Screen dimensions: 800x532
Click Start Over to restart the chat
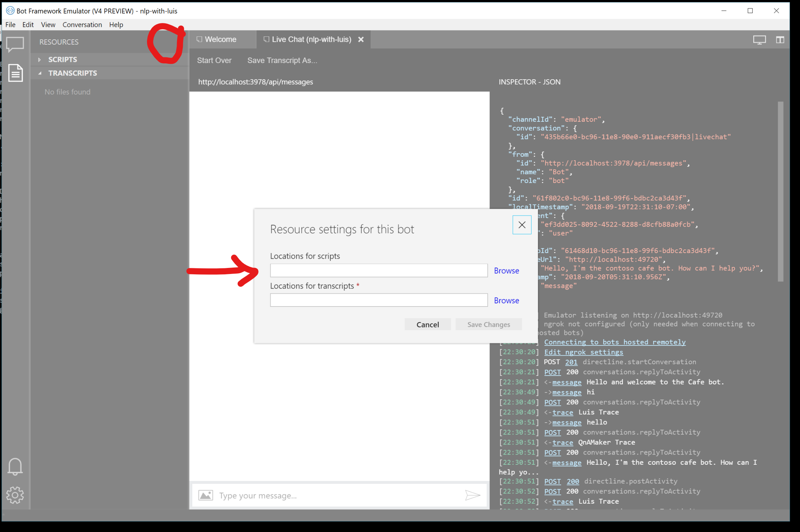214,60
